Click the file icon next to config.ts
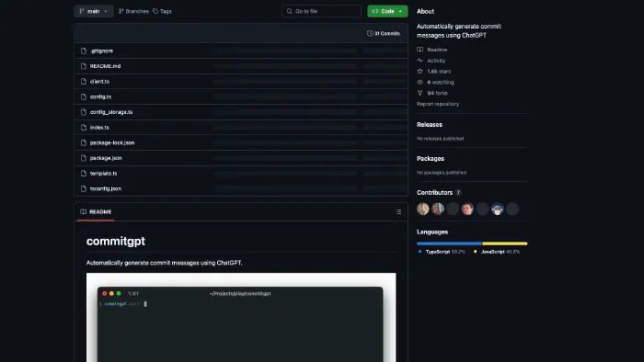 [84, 96]
